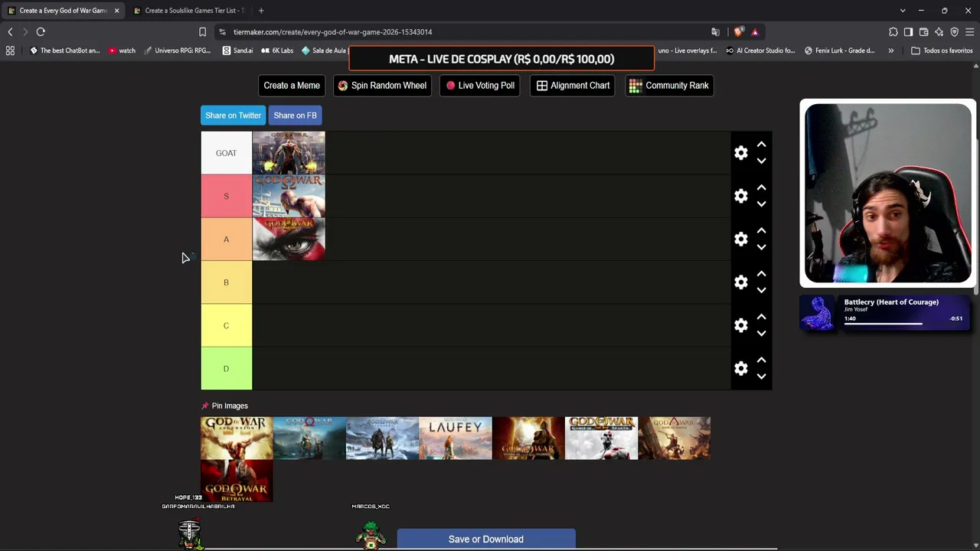Open settings gear for S tier row
This screenshot has width=980, height=551.
740,196
